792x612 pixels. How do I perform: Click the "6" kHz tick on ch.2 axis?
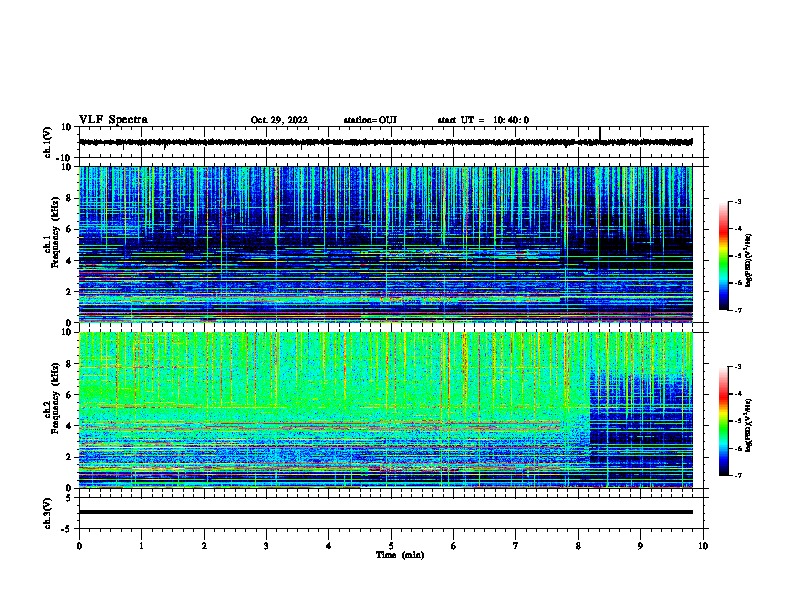coord(70,395)
